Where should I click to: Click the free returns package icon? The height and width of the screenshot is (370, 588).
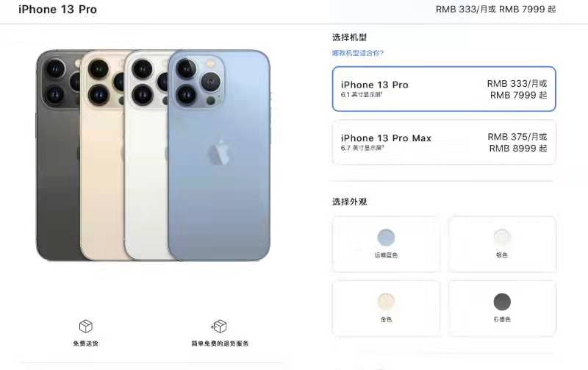point(219,326)
